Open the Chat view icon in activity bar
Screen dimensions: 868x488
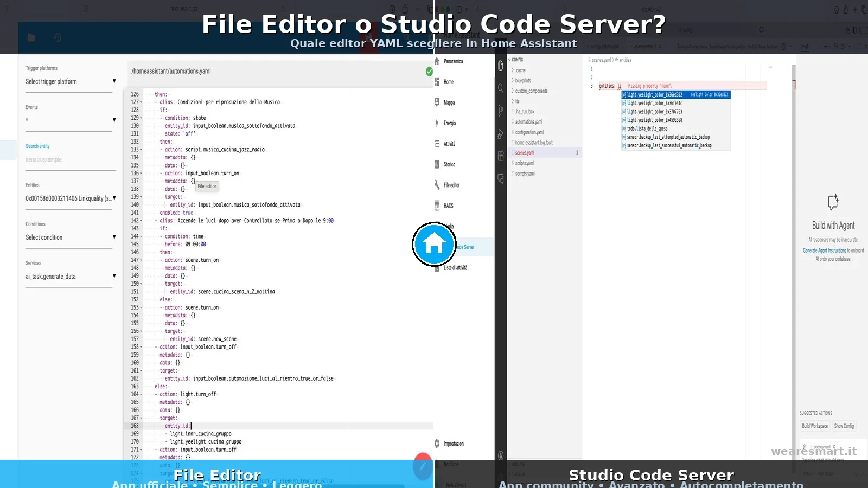click(500, 178)
